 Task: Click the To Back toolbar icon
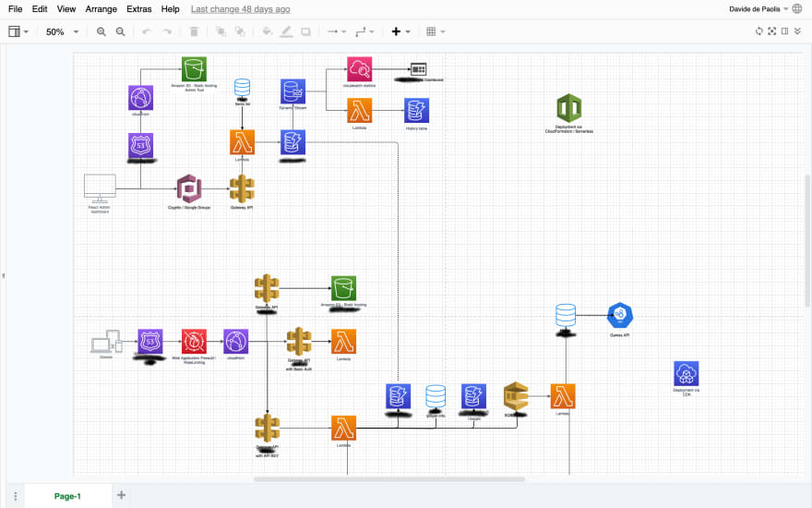click(240, 31)
